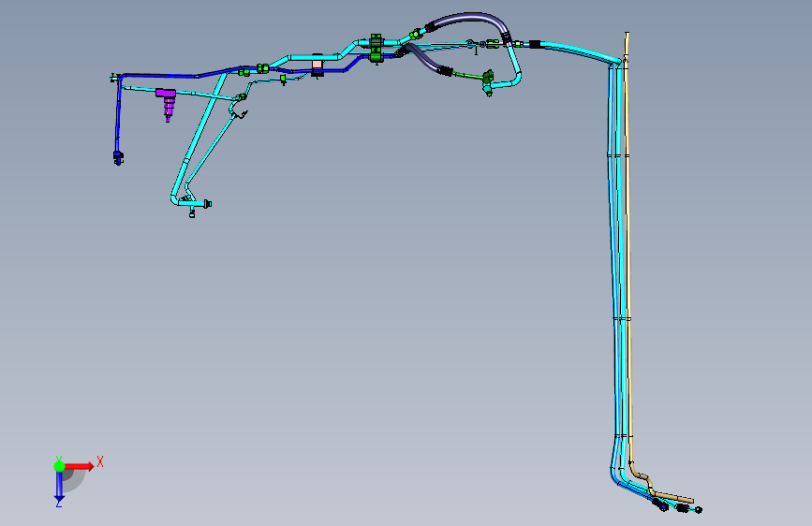Select the green end cap on lower-left pipe

pyautogui.click(x=208, y=203)
